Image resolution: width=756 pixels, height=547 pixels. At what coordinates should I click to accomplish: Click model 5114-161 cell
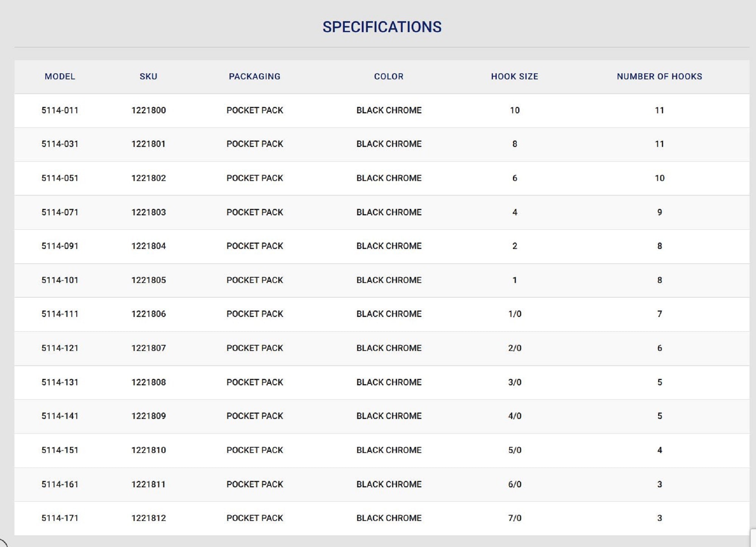[60, 484]
